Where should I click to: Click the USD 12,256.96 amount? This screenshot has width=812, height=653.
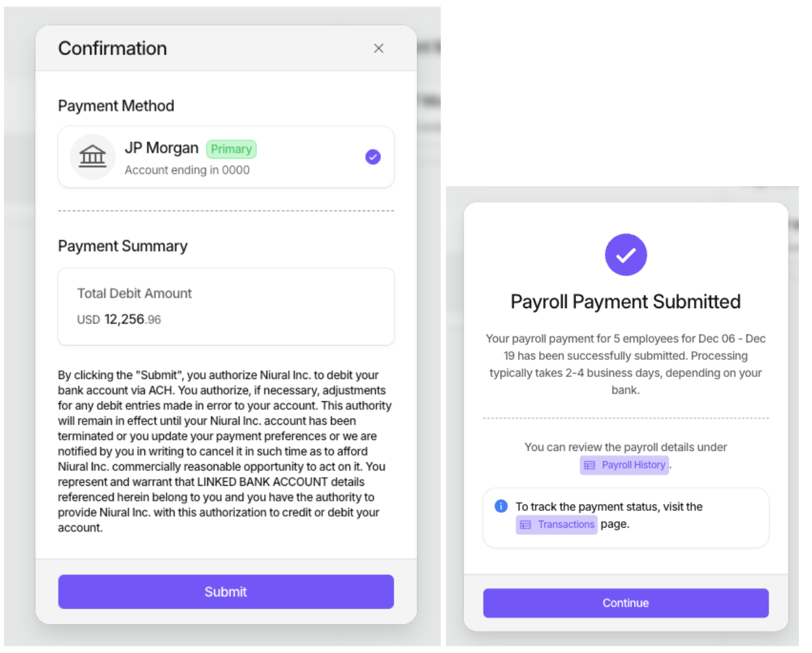coord(119,320)
